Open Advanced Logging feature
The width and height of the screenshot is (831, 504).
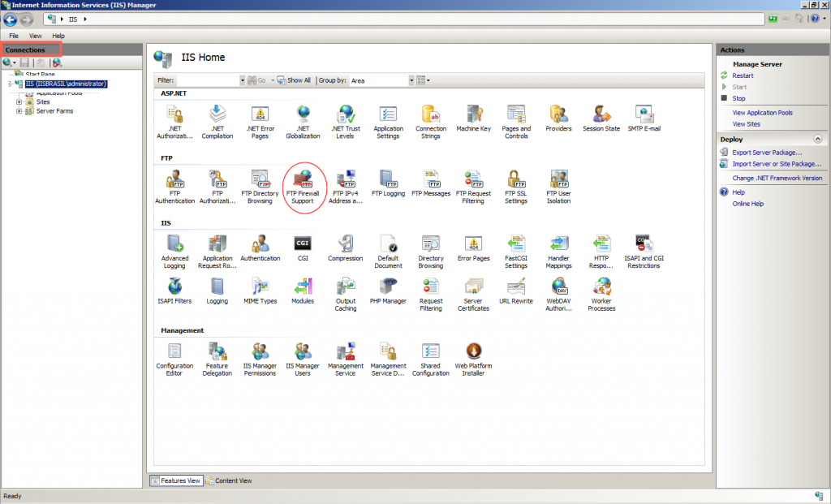click(x=175, y=252)
